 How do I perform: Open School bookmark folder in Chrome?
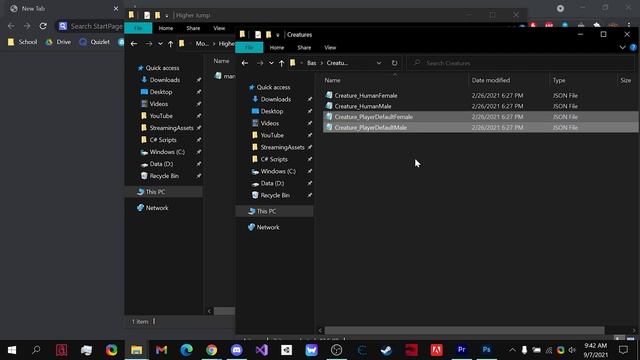click(x=22, y=42)
